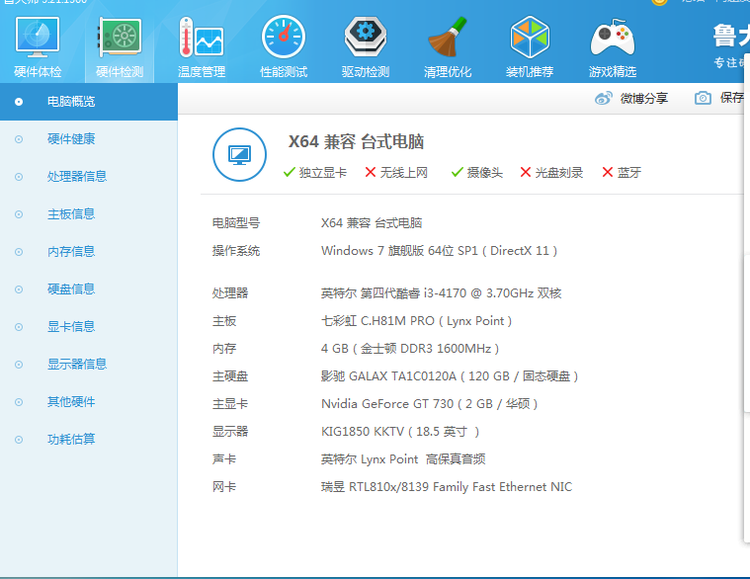Image resolution: width=750 pixels, height=579 pixels.
Task: Open 主板信息 motherboard info
Action: (x=71, y=214)
